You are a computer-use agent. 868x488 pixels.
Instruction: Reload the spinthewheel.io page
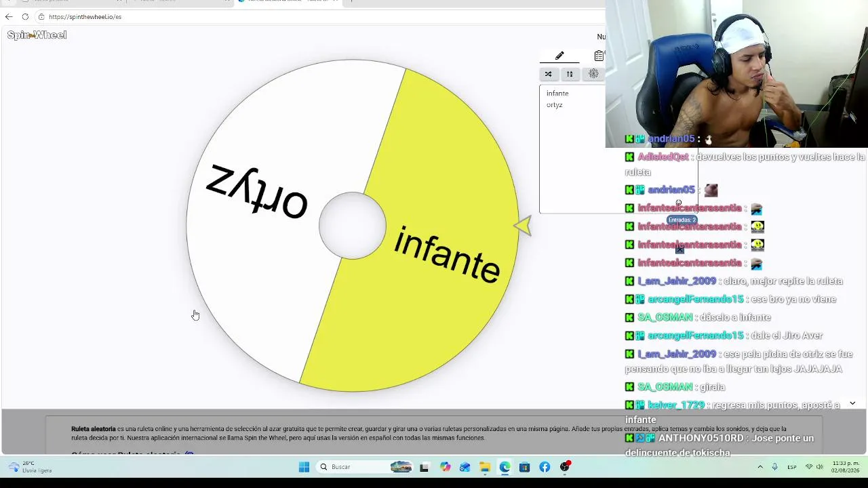pos(25,17)
